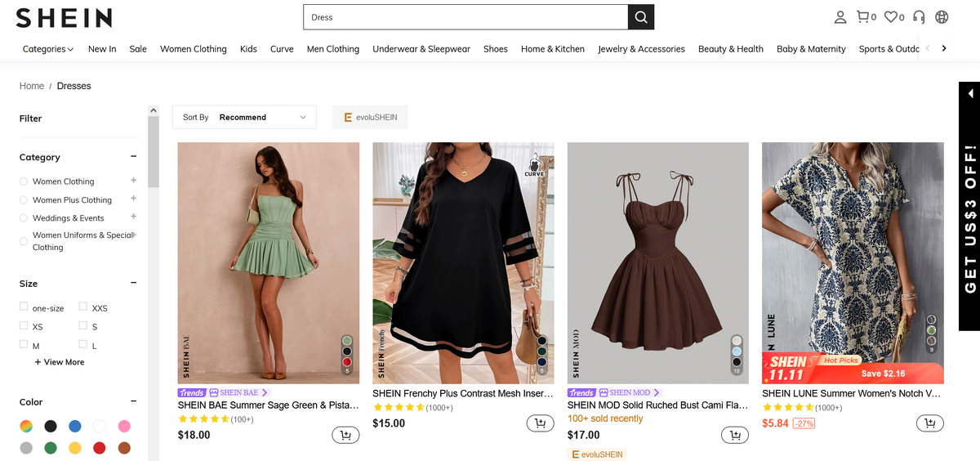Screen dimensions: 980x461
Task: Add SHEIN LUNE dress to cart
Action: [929, 423]
